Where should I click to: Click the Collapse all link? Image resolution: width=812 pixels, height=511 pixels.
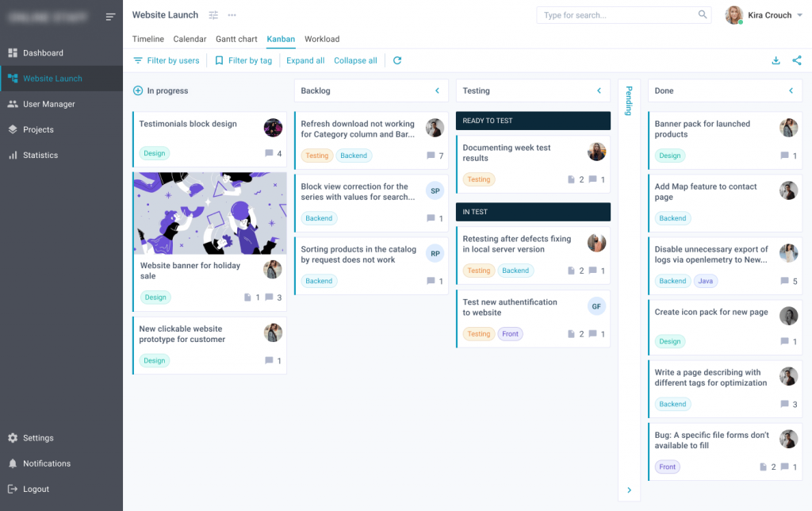tap(355, 60)
